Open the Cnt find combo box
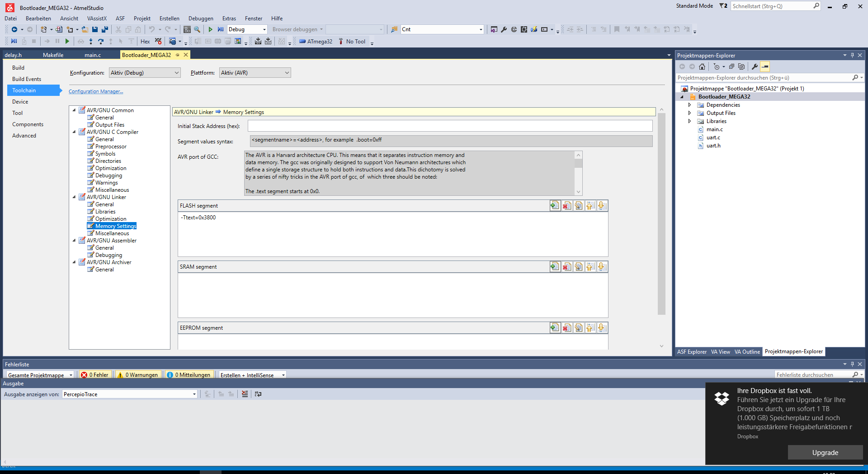 tap(442, 29)
